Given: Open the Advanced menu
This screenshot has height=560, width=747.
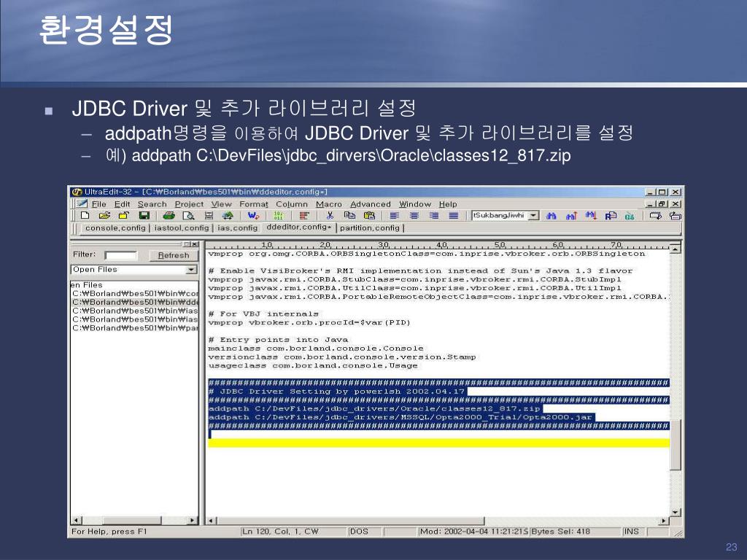Looking at the screenshot, I should (370, 204).
